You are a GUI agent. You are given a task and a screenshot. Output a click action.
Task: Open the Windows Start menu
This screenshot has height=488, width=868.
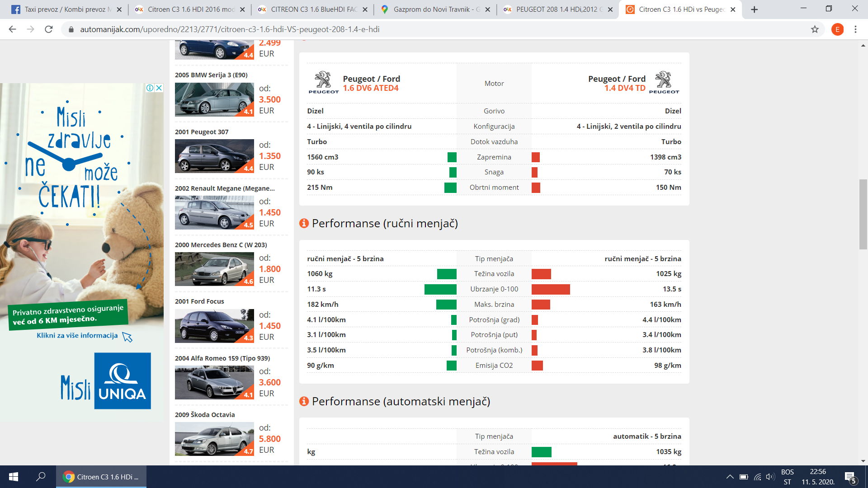click(14, 477)
